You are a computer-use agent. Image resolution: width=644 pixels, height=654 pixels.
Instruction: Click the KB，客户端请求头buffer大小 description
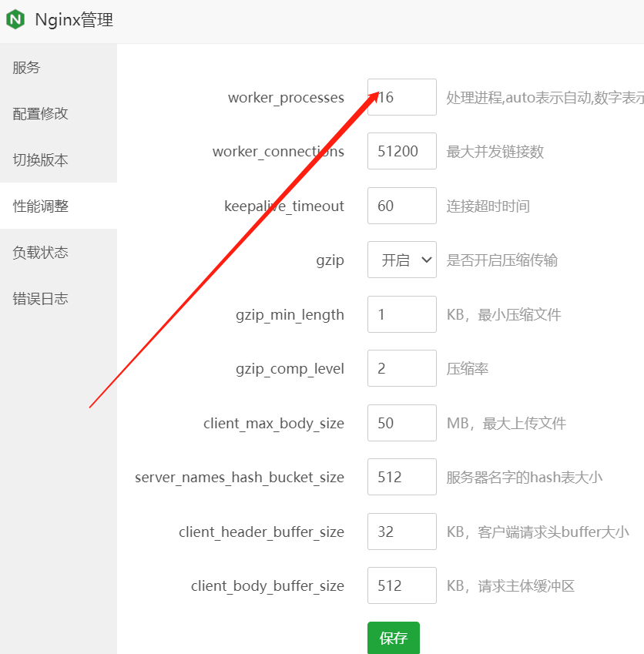point(538,532)
